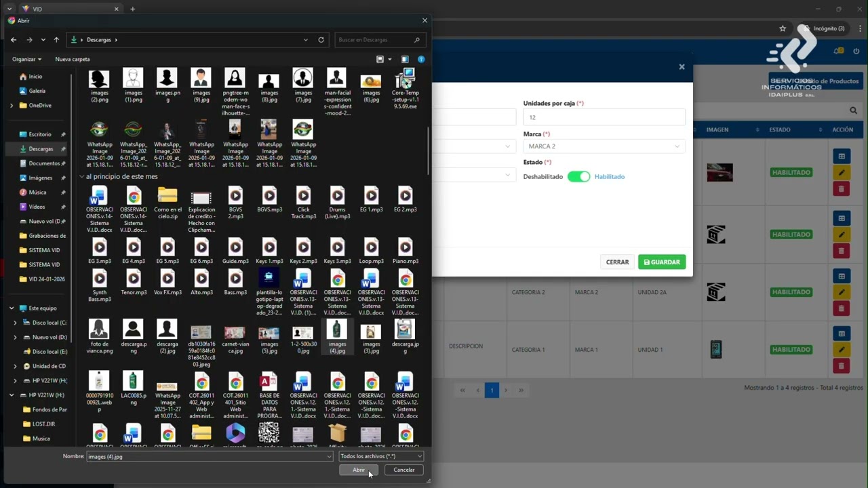Collapse the Este equipo tree node
This screenshot has width=868, height=488.
[x=11, y=308]
